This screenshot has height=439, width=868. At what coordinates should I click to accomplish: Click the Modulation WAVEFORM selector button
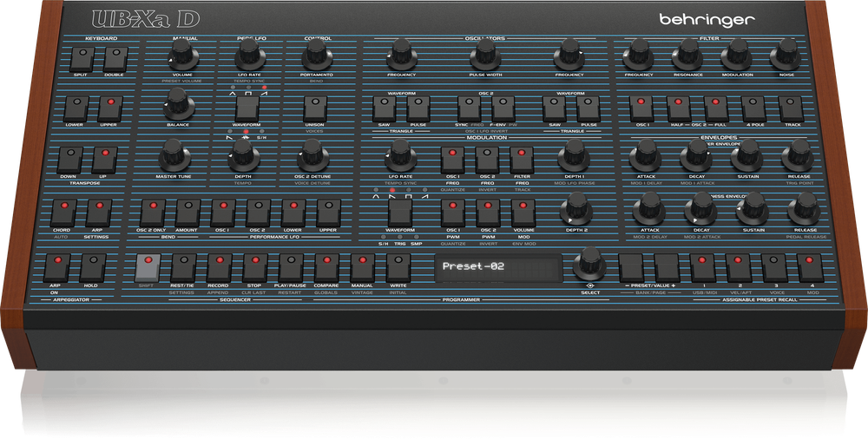(x=400, y=213)
